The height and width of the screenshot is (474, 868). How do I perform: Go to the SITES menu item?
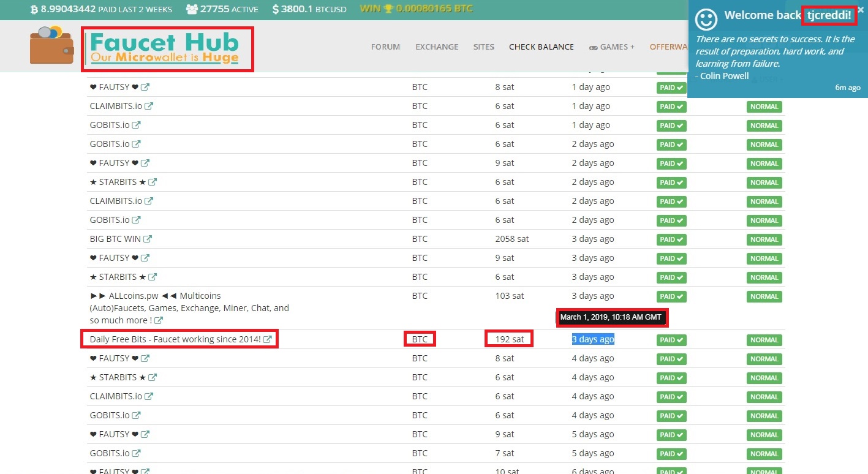(483, 47)
